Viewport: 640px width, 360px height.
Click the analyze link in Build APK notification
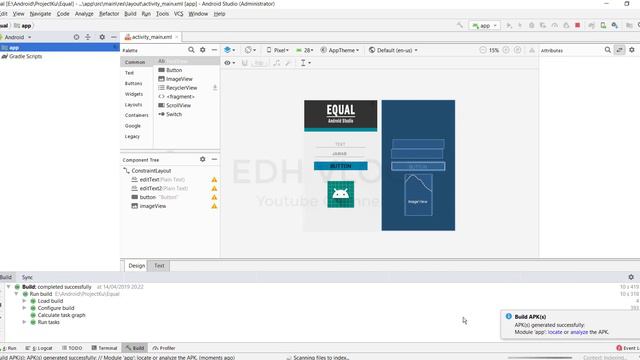tap(579, 332)
